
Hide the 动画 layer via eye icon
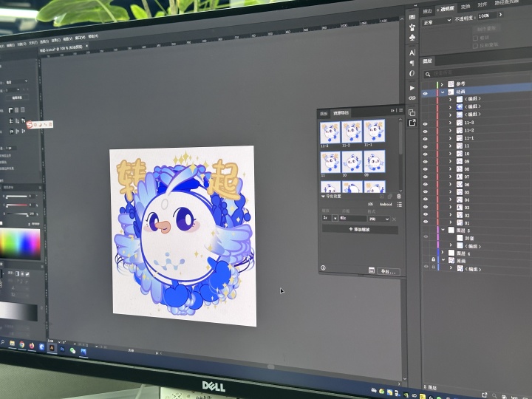click(425, 93)
